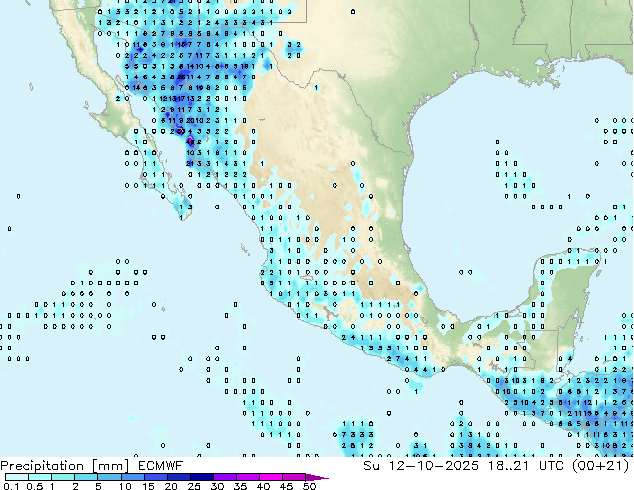
Task: Click the 30–35 mm purple legend swatch
Action: tap(225, 477)
